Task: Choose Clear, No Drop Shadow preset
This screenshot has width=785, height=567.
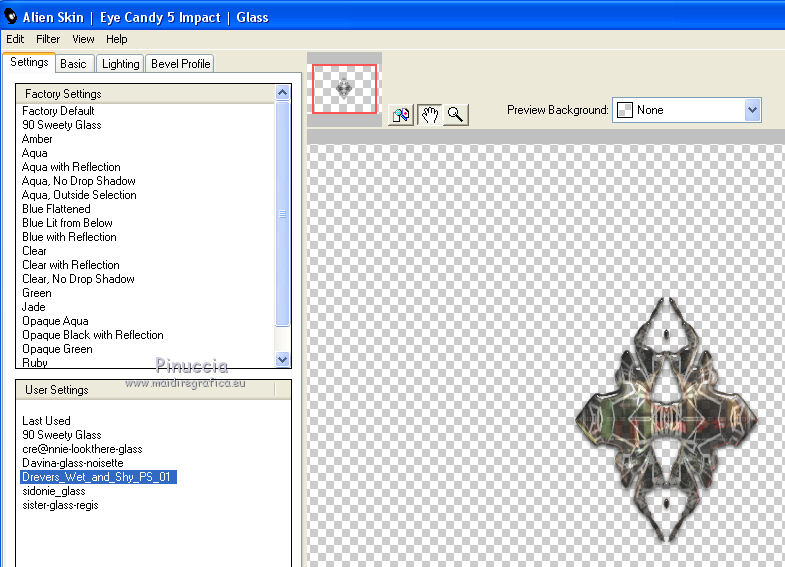Action: coord(78,279)
